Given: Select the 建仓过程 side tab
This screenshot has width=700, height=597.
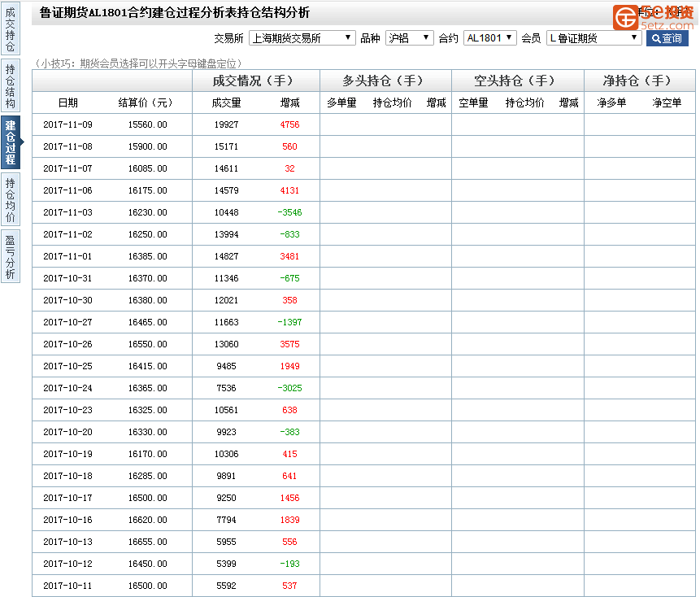Looking at the screenshot, I should (x=11, y=142).
